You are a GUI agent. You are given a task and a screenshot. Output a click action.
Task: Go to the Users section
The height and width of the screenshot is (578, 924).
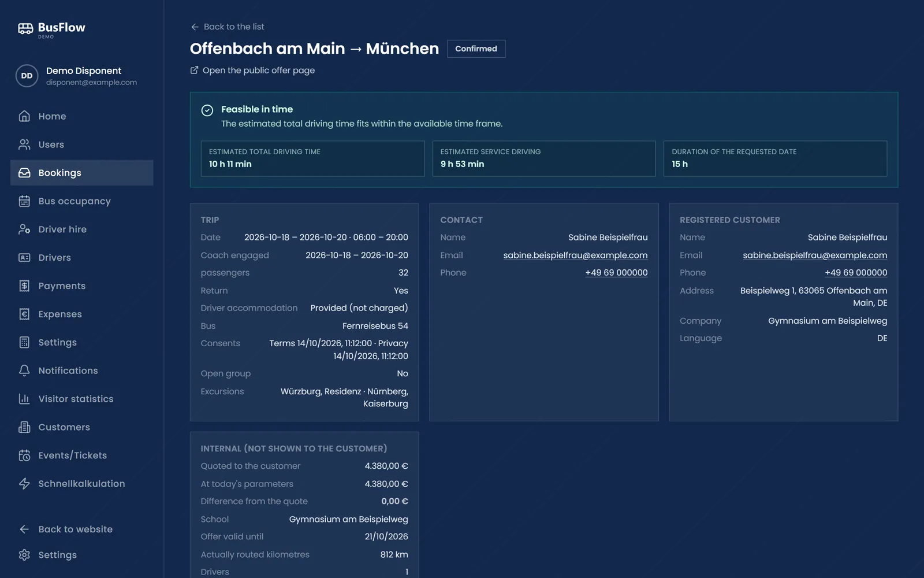(81, 144)
